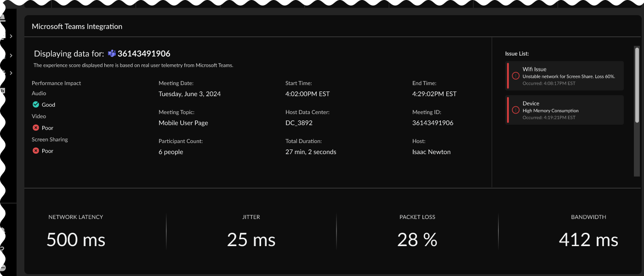The image size is (644, 276).
Task: Click the Device issue red alert icon
Action: click(x=516, y=110)
